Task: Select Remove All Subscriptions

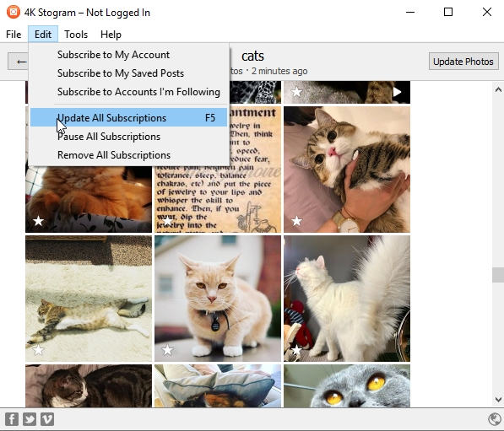Action: pyautogui.click(x=128, y=155)
